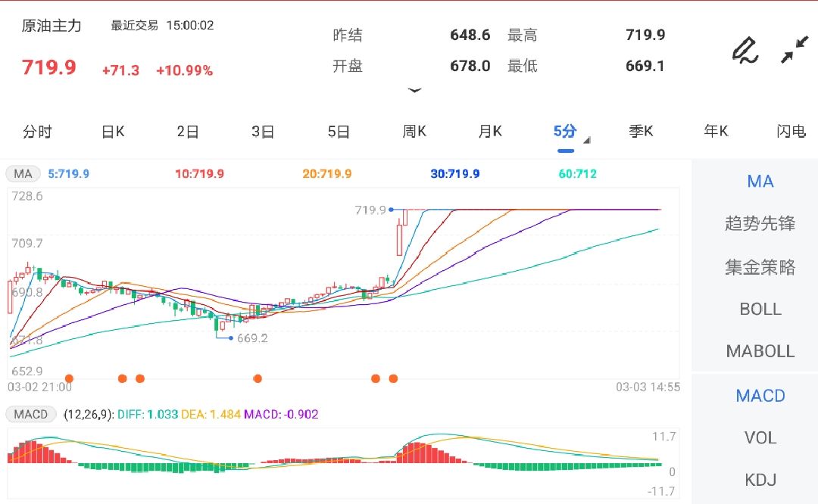Select the 周K chart period
Viewport: 818px width, 504px height.
coord(414,132)
